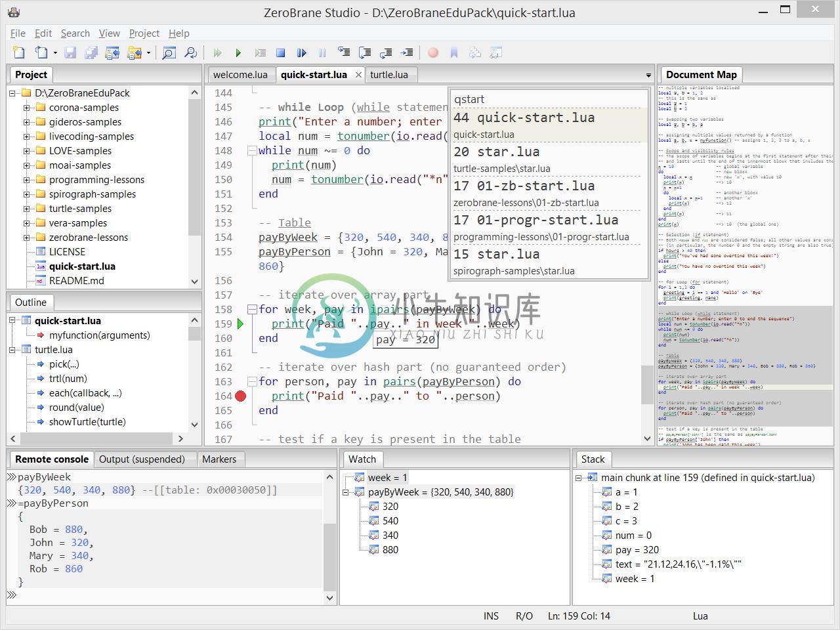This screenshot has width=840, height=630.
Task: Expand the corona-samples folder
Action: pos(26,108)
